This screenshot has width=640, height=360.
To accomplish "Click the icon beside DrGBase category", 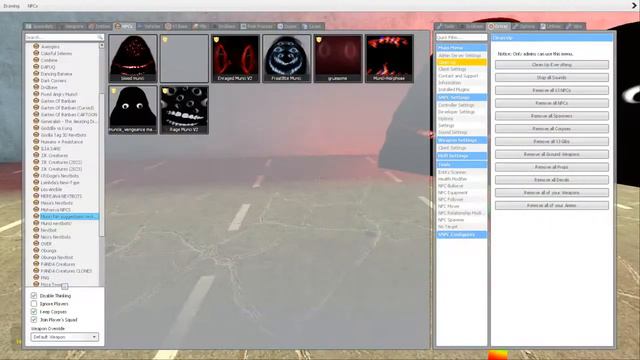I will (36, 87).
